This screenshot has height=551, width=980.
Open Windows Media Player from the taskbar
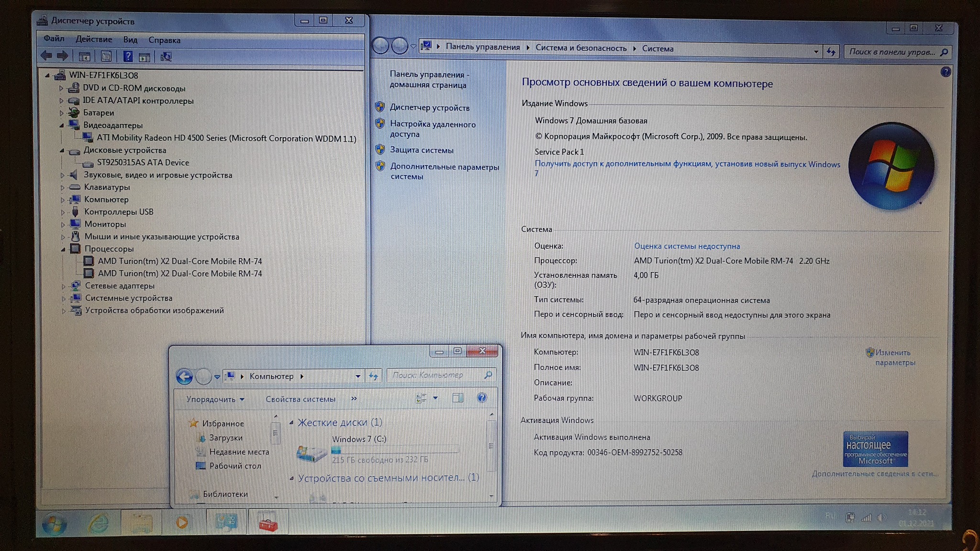coord(182,522)
